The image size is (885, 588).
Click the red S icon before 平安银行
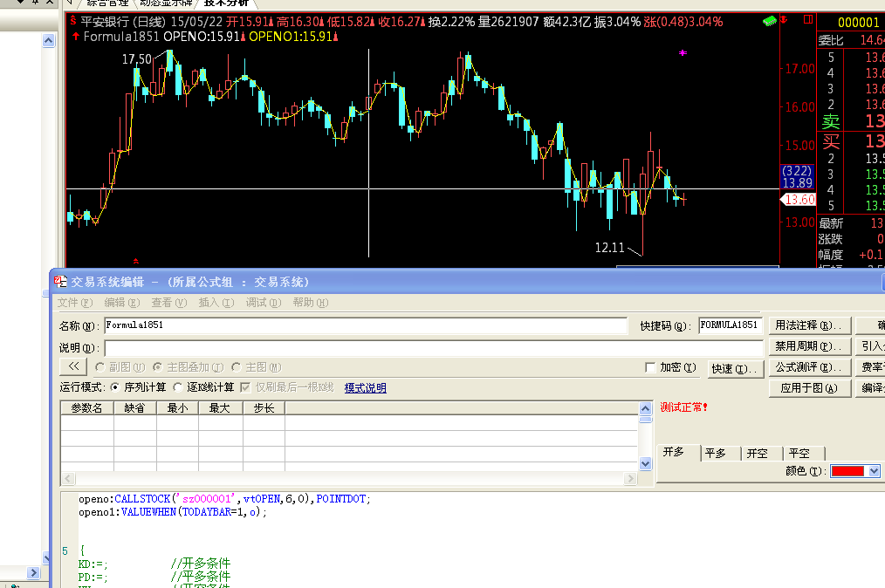click(72, 22)
